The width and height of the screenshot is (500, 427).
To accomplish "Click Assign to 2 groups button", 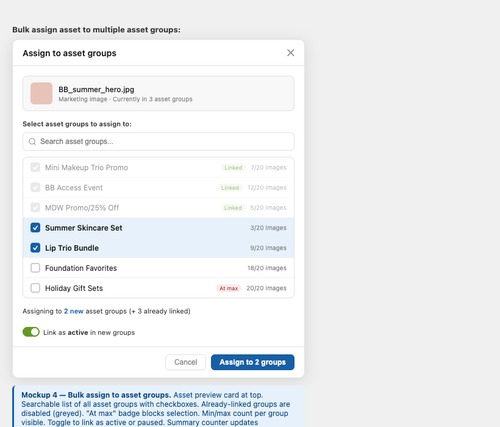I will (253, 362).
